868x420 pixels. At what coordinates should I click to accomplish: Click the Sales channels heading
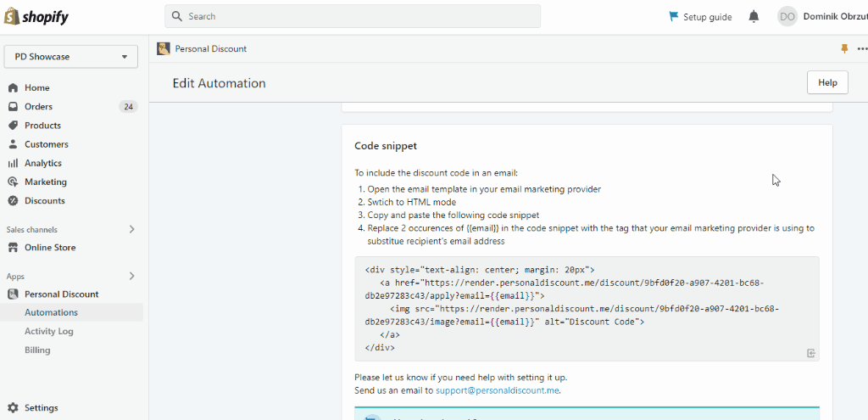click(x=32, y=229)
